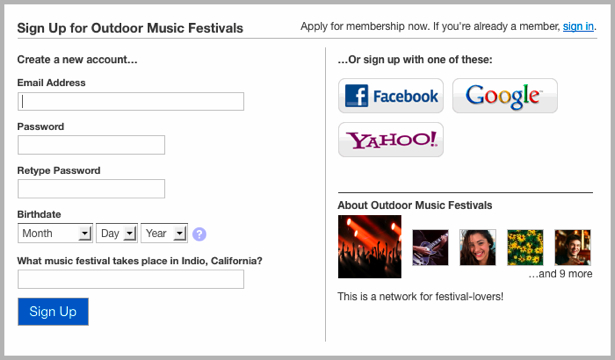Follow the sign in link
The height and width of the screenshot is (360, 615).
pos(578,26)
